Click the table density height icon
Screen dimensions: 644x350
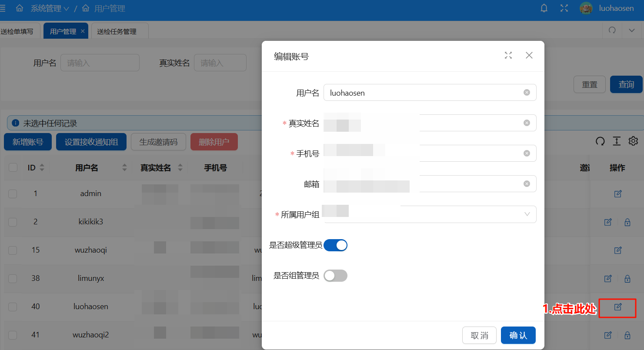tap(617, 141)
